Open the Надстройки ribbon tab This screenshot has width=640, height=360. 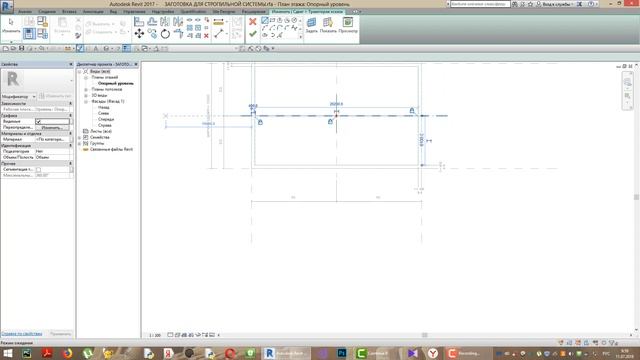(x=162, y=12)
